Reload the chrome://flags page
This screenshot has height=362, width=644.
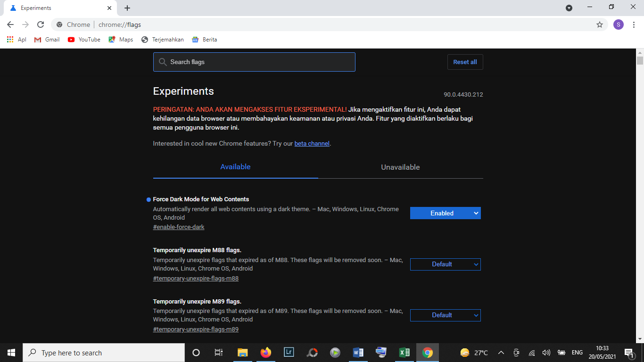click(x=41, y=25)
